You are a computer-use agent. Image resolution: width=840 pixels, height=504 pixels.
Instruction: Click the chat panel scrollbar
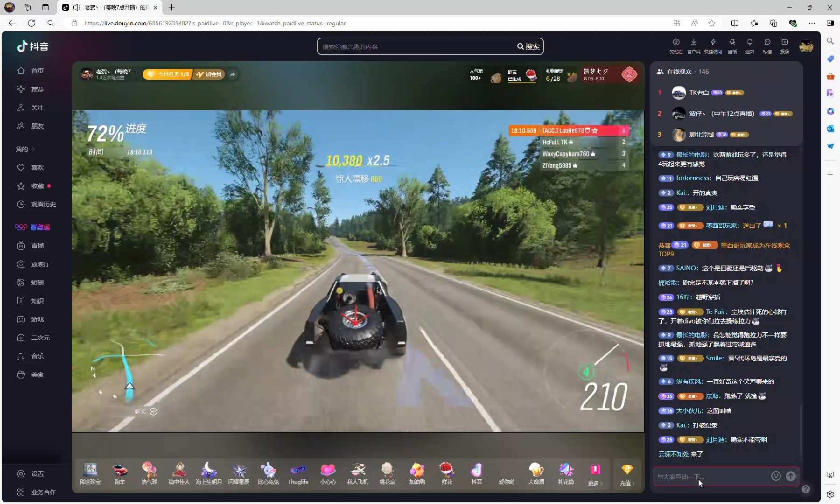801,432
